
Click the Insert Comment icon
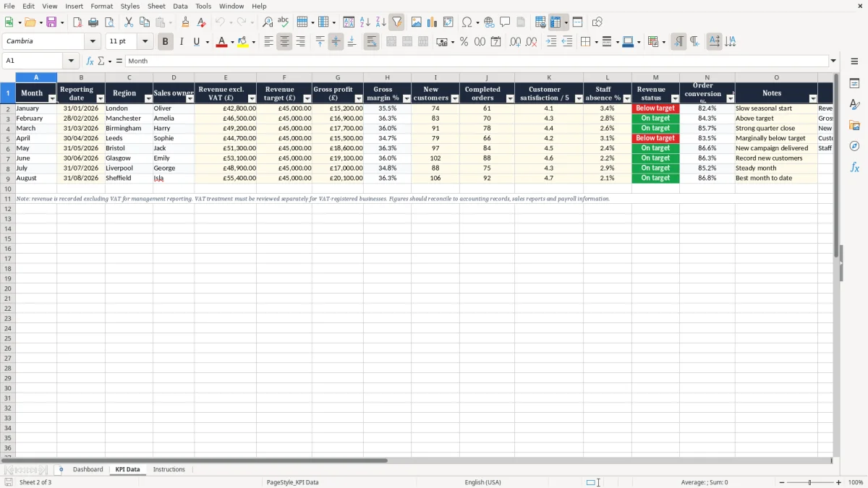click(x=505, y=22)
